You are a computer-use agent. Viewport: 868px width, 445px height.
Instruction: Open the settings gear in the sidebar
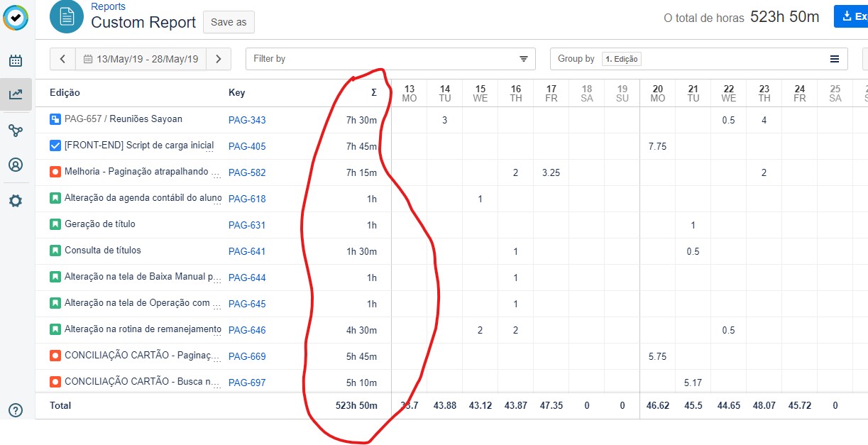click(x=16, y=201)
